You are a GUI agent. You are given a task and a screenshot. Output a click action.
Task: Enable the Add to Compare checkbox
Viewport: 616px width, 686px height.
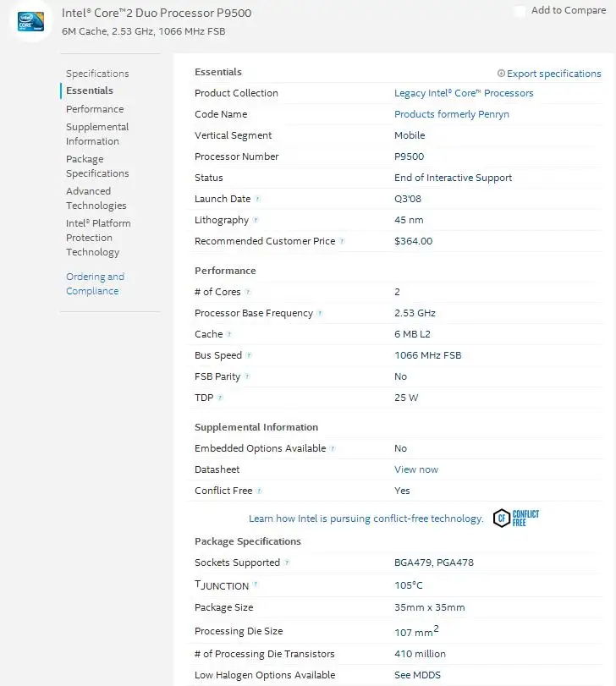coord(519,11)
